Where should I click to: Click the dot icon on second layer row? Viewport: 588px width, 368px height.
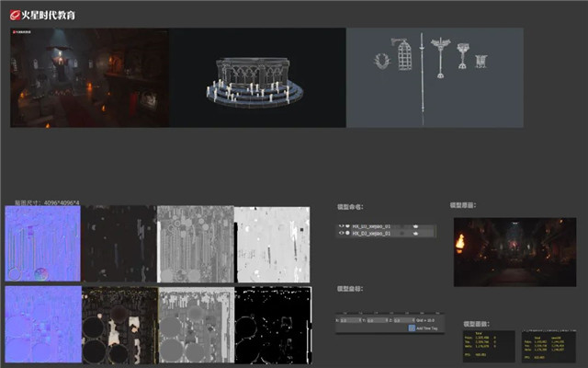[x=348, y=234]
